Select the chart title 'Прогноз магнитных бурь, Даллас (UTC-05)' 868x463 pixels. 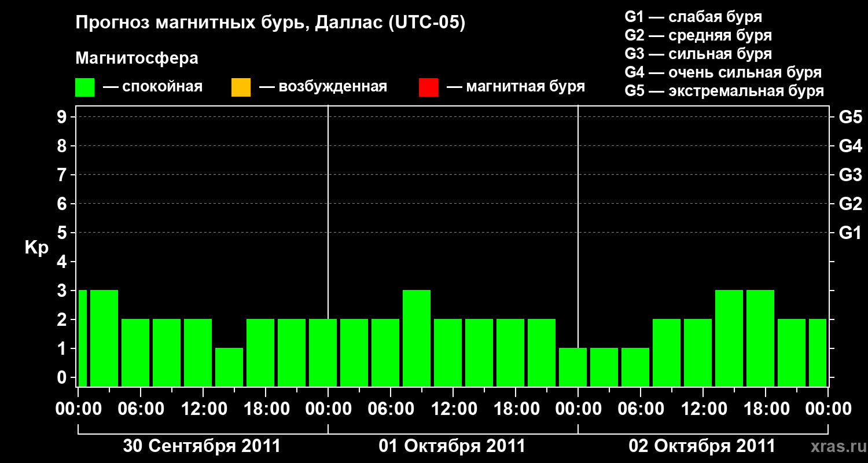270,24
